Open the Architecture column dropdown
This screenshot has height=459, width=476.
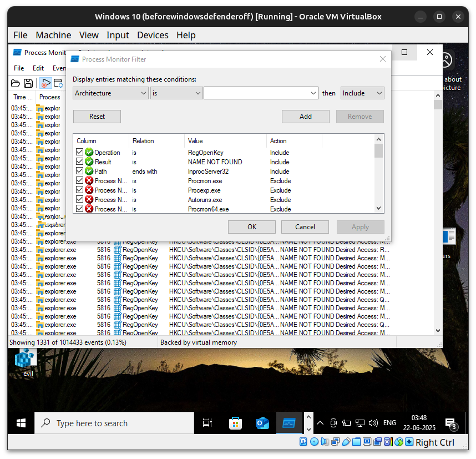point(110,93)
